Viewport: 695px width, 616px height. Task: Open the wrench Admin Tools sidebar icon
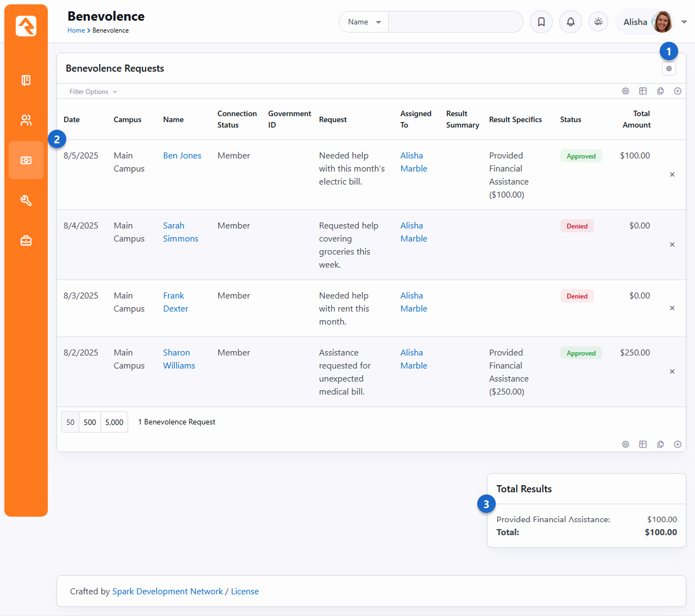click(26, 201)
